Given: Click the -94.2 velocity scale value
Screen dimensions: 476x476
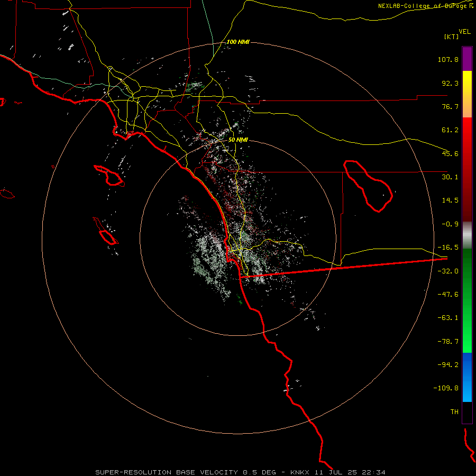Looking at the screenshot, I should coord(448,365).
